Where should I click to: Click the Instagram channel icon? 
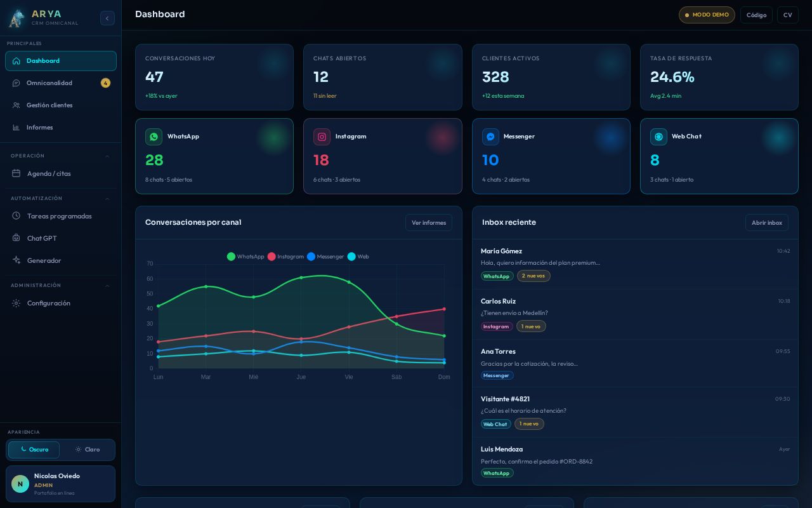point(322,137)
